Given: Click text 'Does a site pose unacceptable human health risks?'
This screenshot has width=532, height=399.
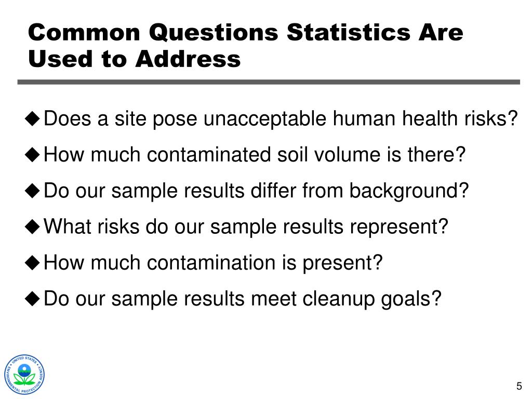Looking at the screenshot, I should coord(281,119).
